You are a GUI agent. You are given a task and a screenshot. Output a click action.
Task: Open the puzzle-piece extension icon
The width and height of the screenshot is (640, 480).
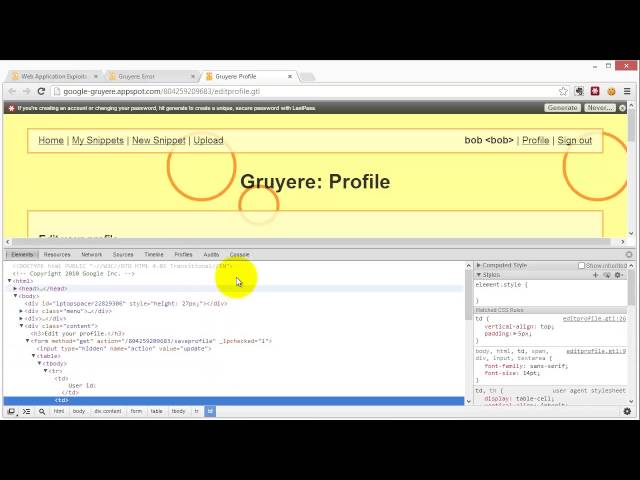coord(579,91)
